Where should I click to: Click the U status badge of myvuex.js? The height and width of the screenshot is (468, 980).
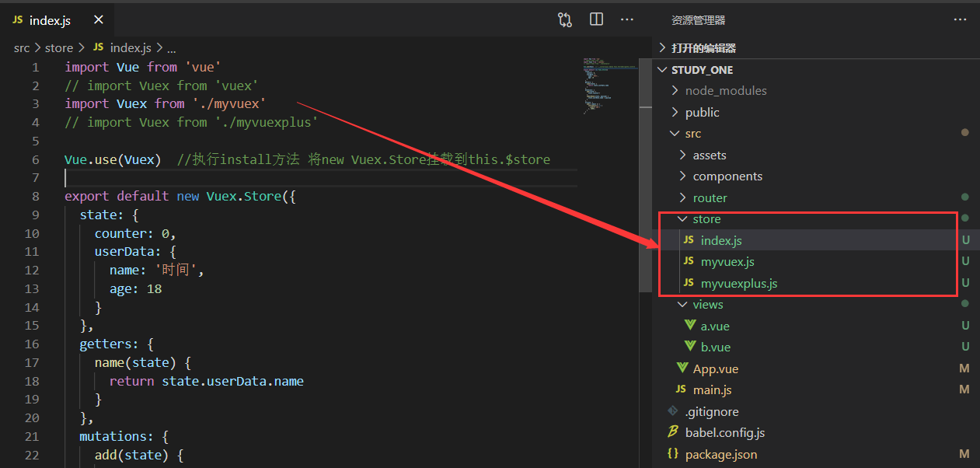965,262
